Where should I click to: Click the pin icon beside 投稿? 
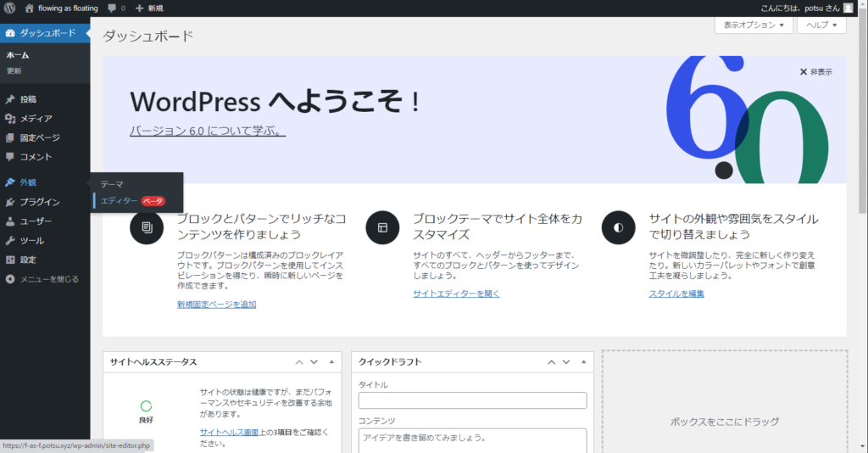10,99
